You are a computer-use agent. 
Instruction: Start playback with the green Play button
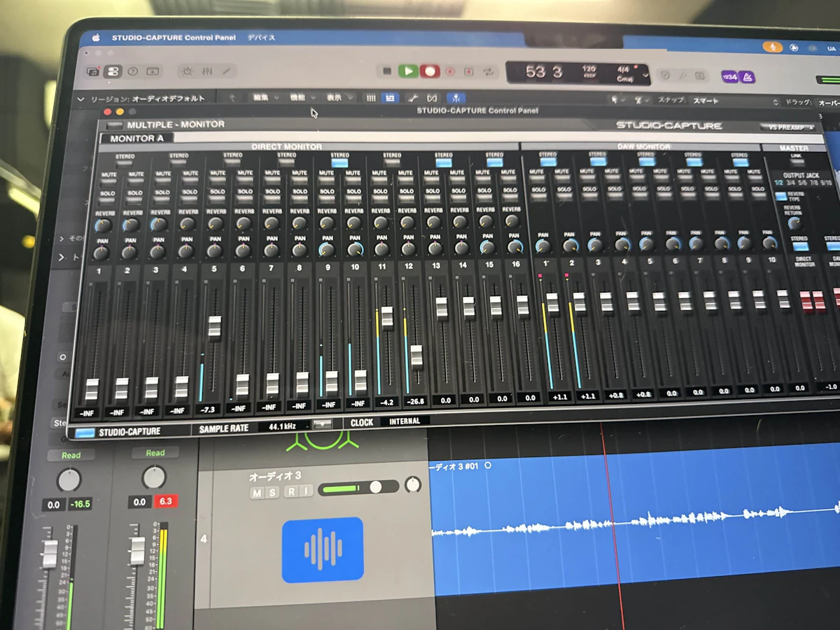[408, 71]
